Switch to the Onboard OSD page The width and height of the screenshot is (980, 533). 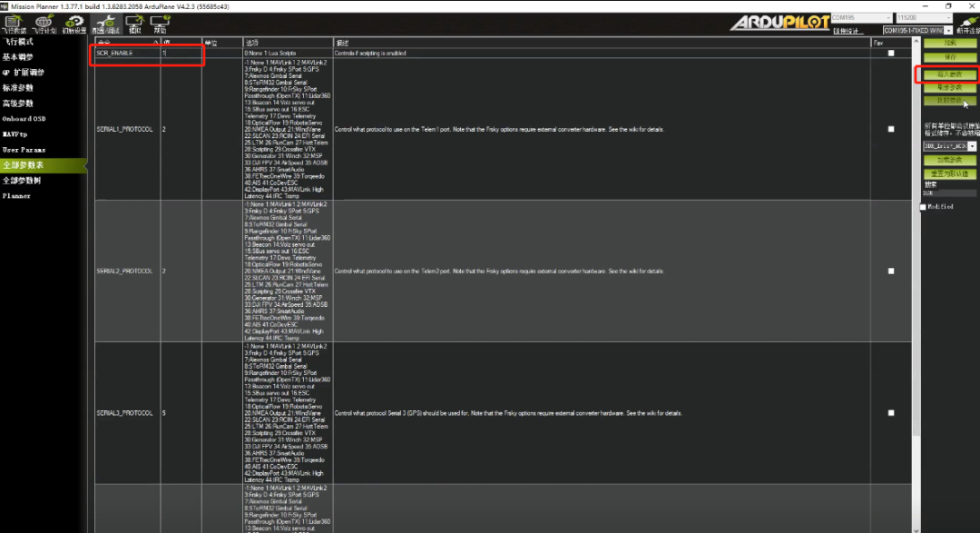click(23, 119)
